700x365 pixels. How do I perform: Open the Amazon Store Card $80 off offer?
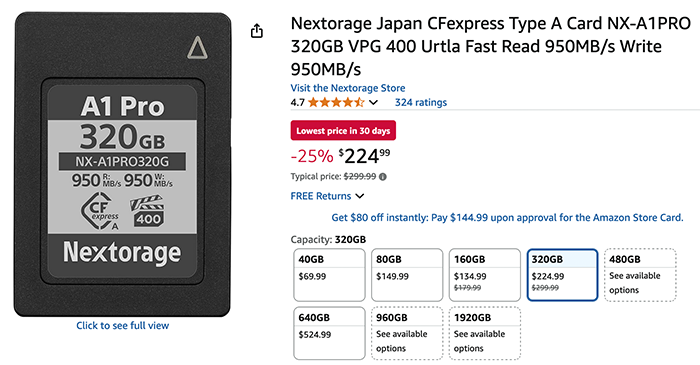pyautogui.click(x=507, y=218)
